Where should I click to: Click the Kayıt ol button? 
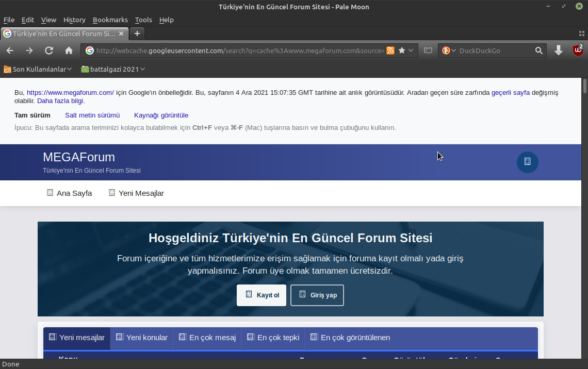click(262, 295)
